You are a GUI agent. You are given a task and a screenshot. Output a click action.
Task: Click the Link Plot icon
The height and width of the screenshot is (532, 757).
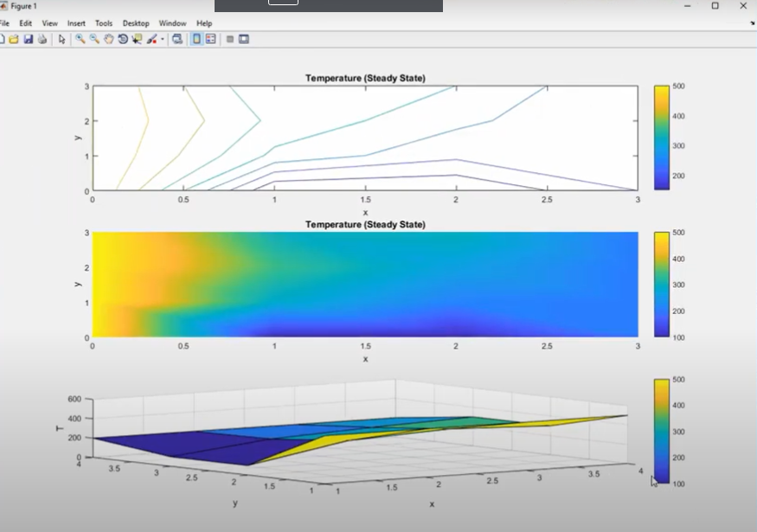click(177, 38)
